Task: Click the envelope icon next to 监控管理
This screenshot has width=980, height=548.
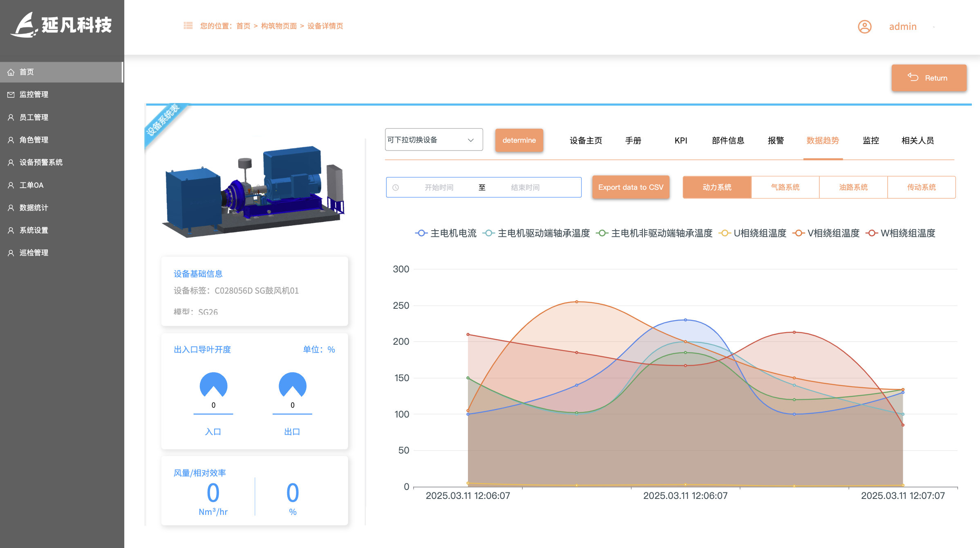Action: 11,94
